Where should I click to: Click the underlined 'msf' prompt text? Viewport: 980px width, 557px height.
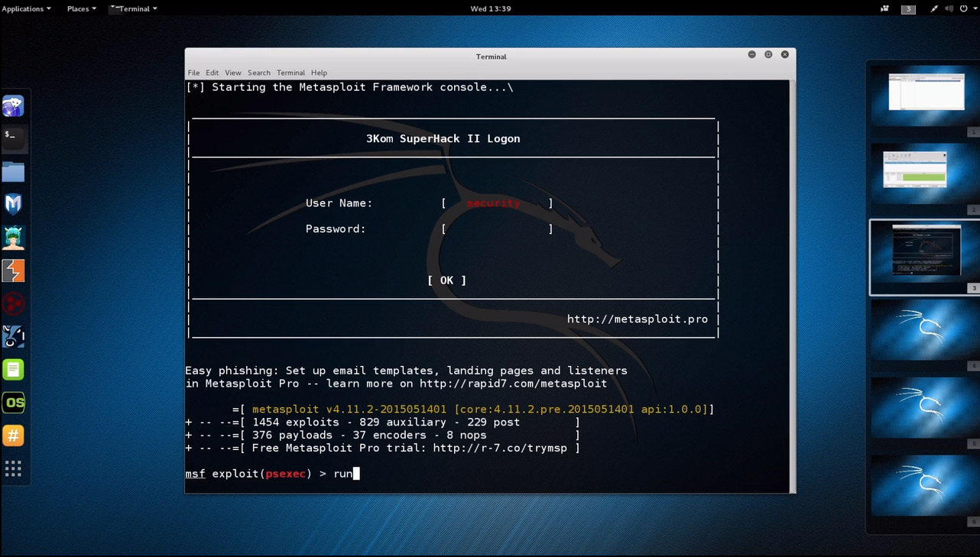[x=195, y=474]
